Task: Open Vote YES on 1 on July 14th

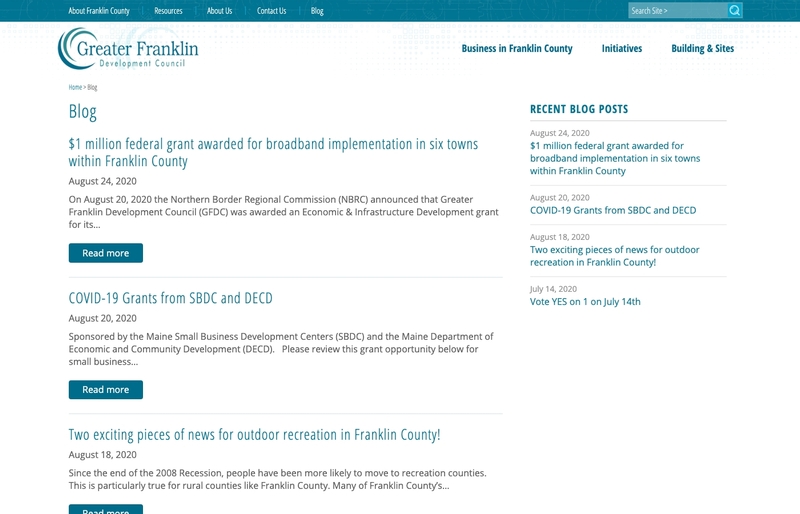Action: click(x=585, y=302)
